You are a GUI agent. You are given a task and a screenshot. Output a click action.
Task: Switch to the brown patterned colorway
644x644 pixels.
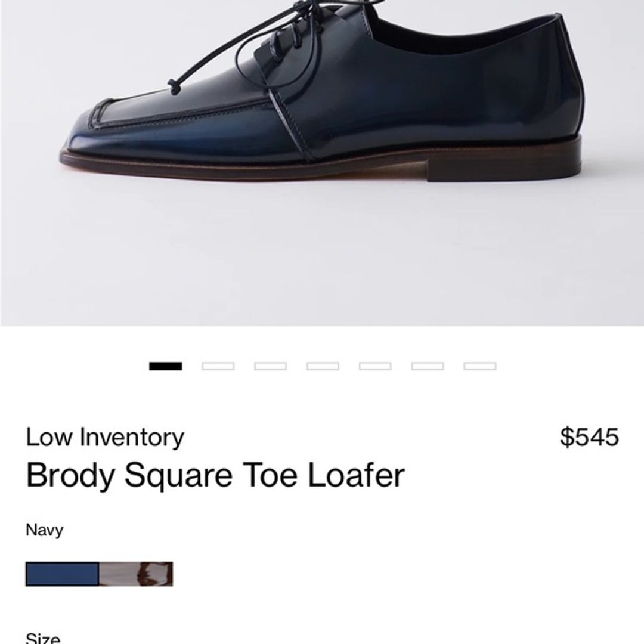[134, 574]
